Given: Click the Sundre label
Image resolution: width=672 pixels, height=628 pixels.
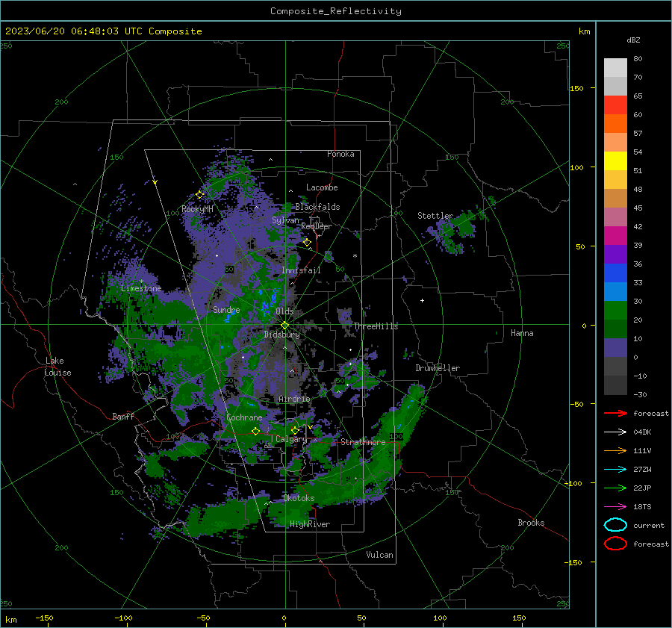Looking at the screenshot, I should (x=226, y=309).
